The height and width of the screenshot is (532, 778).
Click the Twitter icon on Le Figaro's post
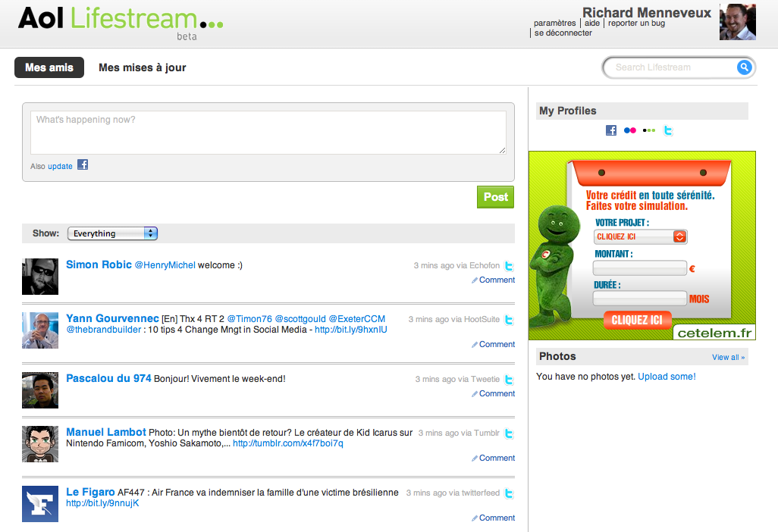509,493
